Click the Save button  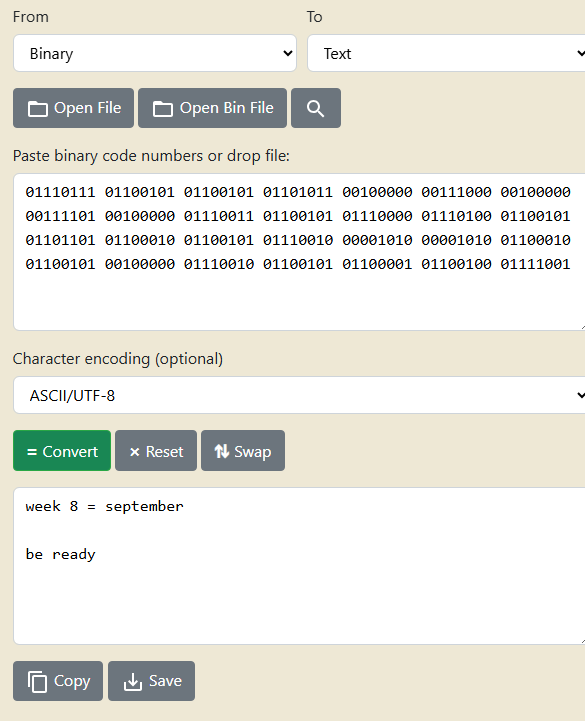[151, 681]
